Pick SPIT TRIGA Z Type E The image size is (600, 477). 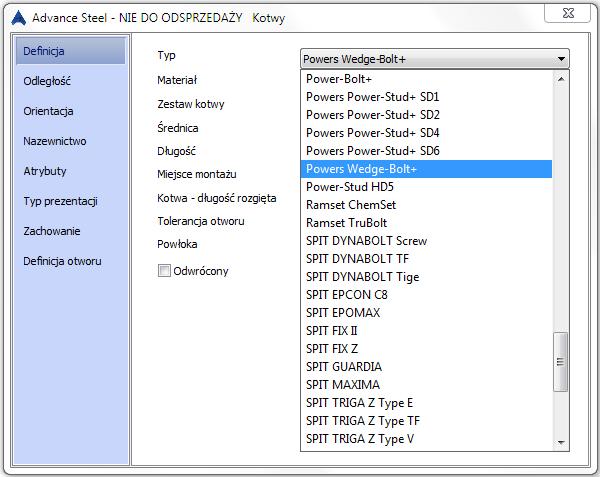click(x=426, y=403)
